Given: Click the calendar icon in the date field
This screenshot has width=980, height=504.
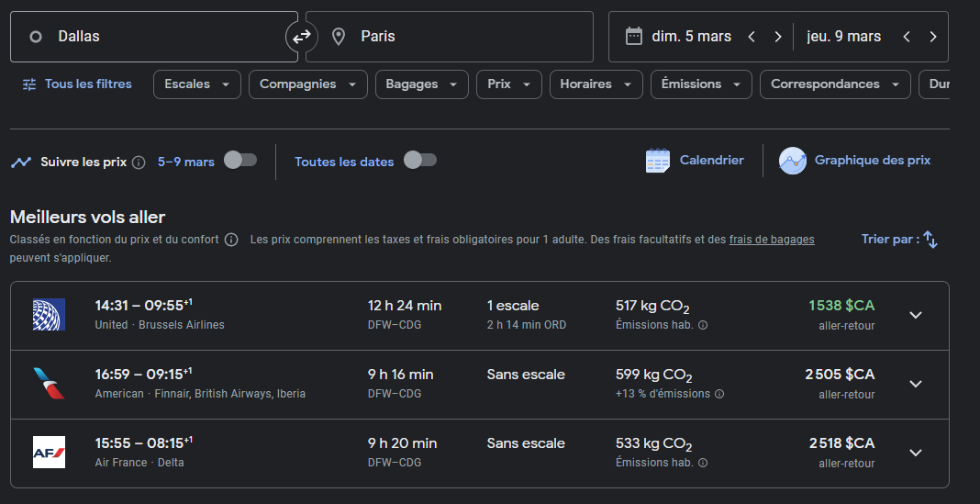Looking at the screenshot, I should (634, 37).
